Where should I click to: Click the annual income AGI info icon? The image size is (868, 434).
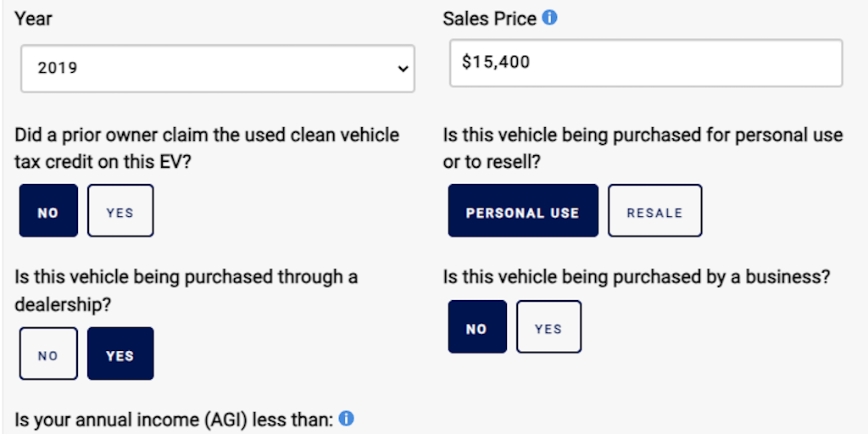click(346, 418)
